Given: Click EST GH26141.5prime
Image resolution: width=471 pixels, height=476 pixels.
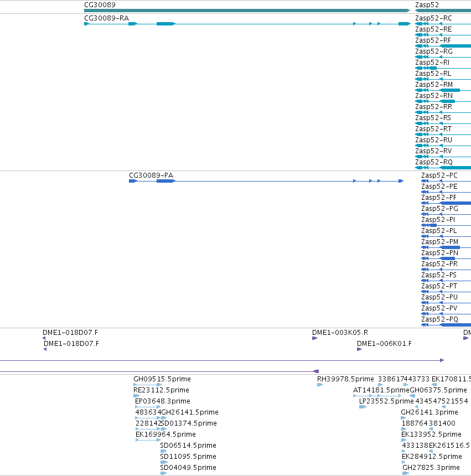Looking at the screenshot, I should click(190, 412).
